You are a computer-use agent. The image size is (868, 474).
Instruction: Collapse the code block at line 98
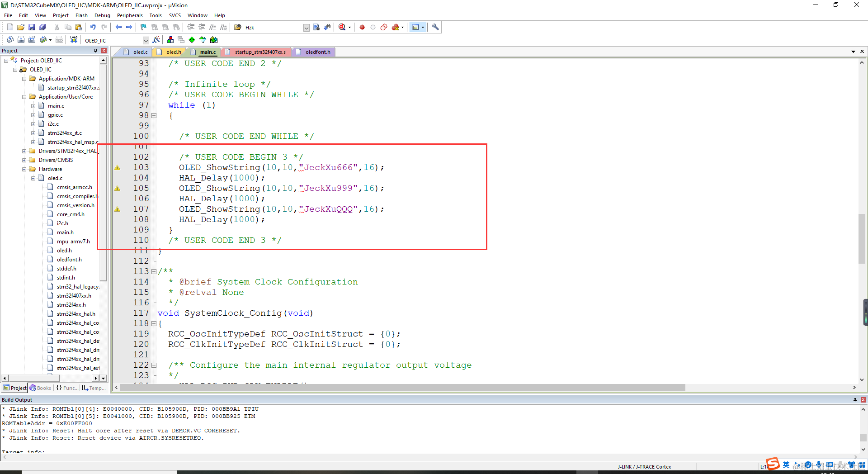(x=154, y=116)
